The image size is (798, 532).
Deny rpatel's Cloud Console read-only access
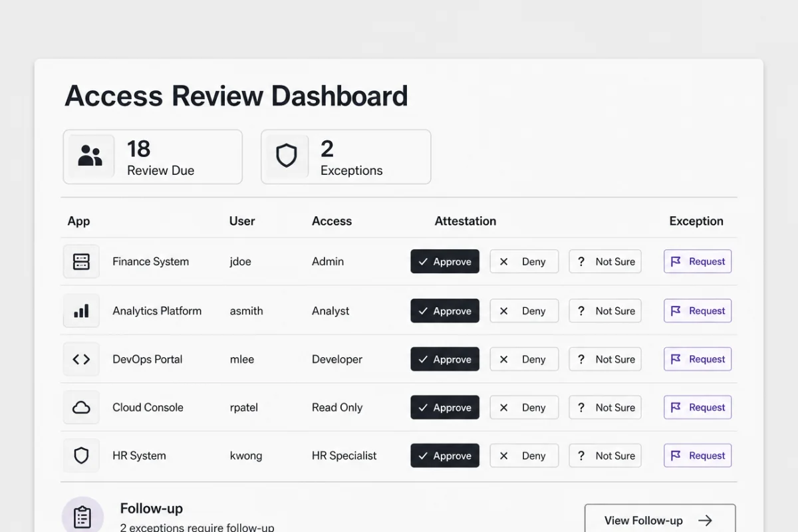click(524, 408)
